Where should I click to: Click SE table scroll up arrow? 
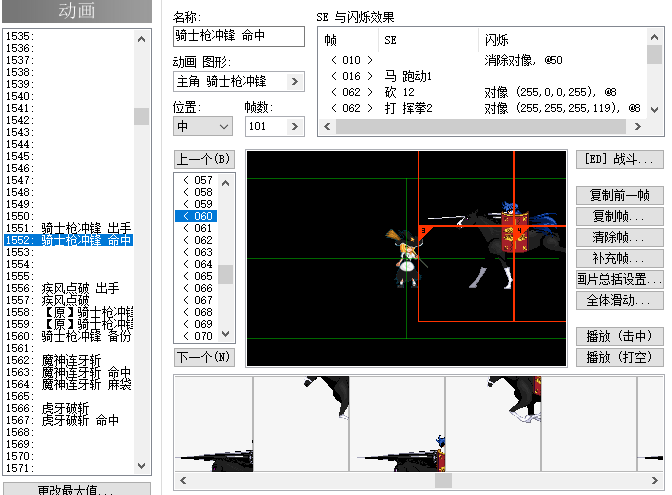click(x=654, y=37)
